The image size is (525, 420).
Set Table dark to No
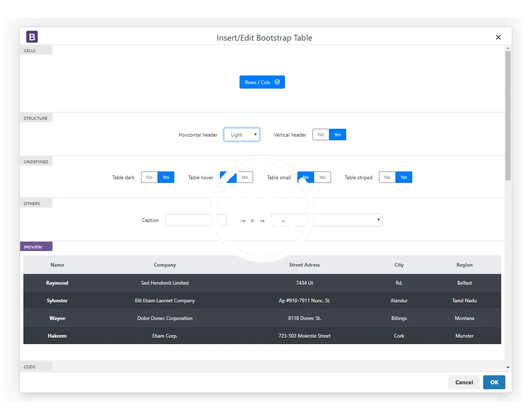149,177
